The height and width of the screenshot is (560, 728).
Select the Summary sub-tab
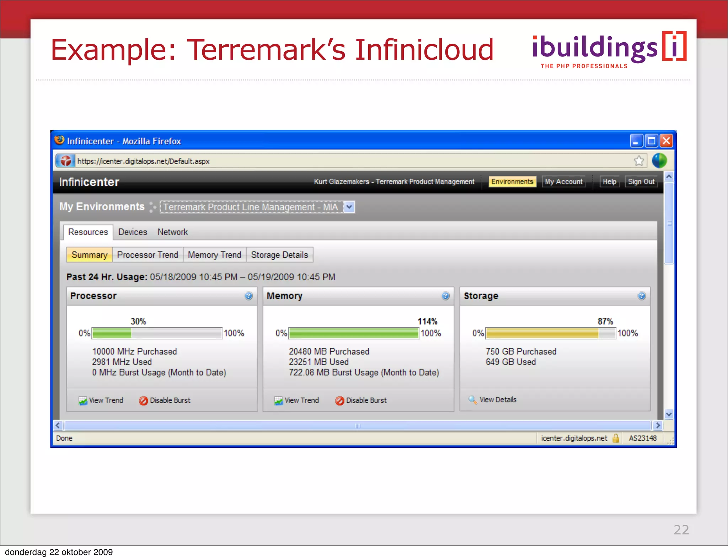pyautogui.click(x=89, y=255)
